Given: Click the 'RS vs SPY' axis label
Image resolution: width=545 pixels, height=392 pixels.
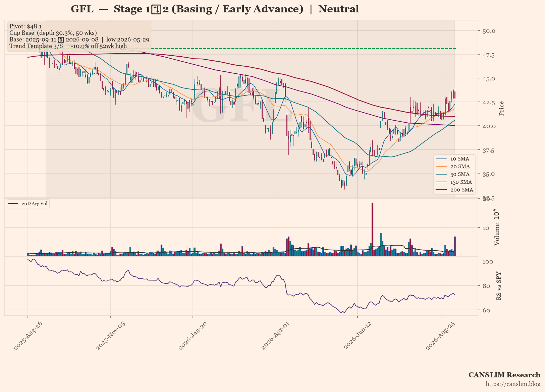Looking at the screenshot, I should (499, 286).
